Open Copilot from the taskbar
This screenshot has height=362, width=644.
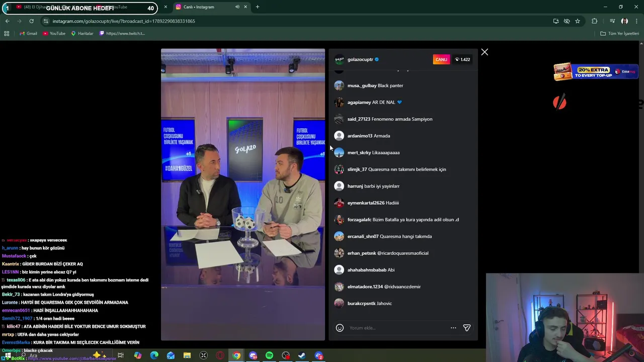(x=137, y=355)
